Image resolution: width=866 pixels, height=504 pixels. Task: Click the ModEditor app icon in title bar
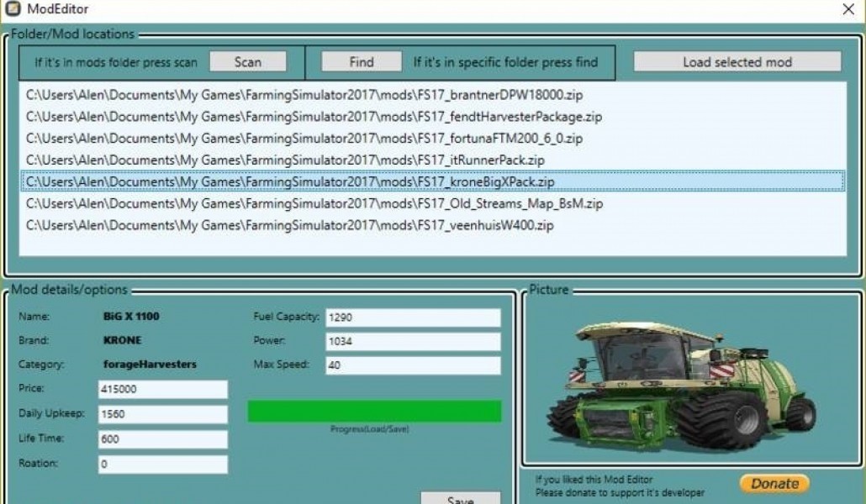coord(13,9)
